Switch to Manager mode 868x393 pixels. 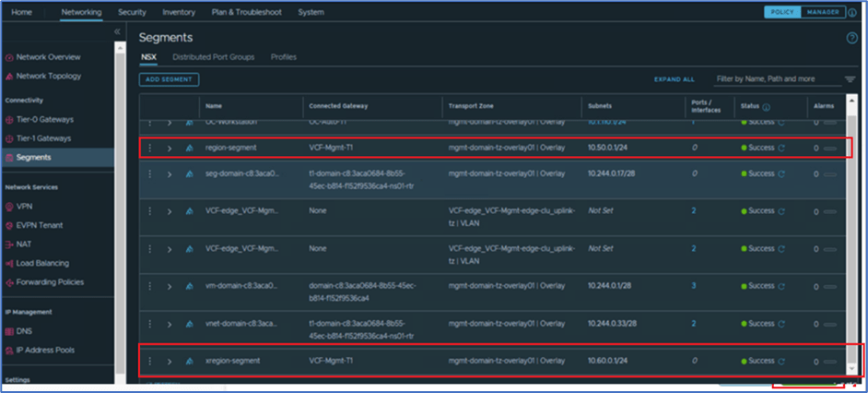(x=822, y=12)
